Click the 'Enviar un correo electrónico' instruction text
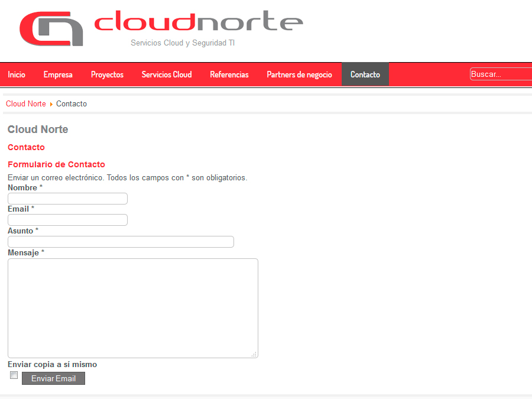532x399 pixels. [x=128, y=178]
